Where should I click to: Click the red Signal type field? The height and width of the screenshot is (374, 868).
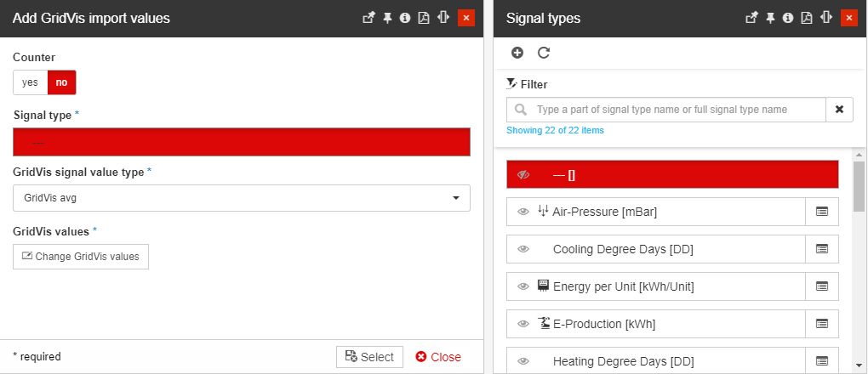pyautogui.click(x=242, y=142)
